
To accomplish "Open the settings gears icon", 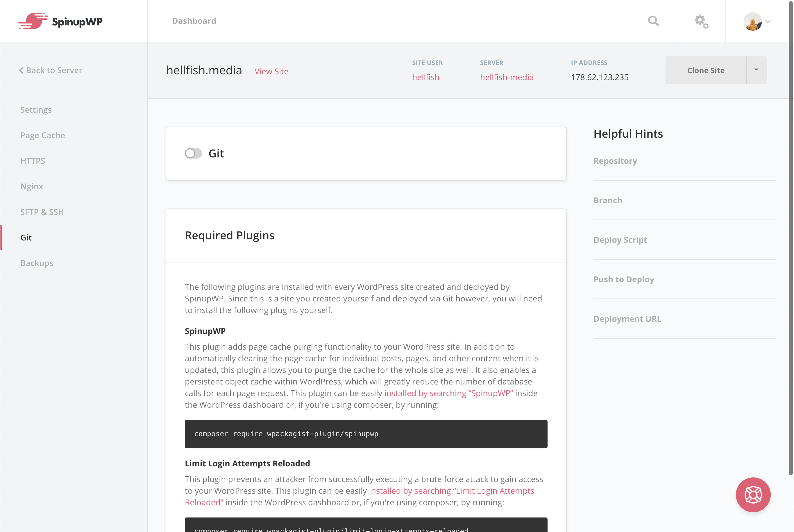I will [701, 21].
